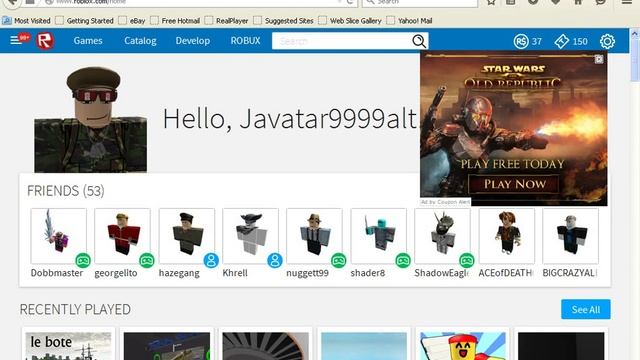The width and height of the screenshot is (640, 360).
Task: Open the browser hamburger menu
Action: tap(627, 2)
